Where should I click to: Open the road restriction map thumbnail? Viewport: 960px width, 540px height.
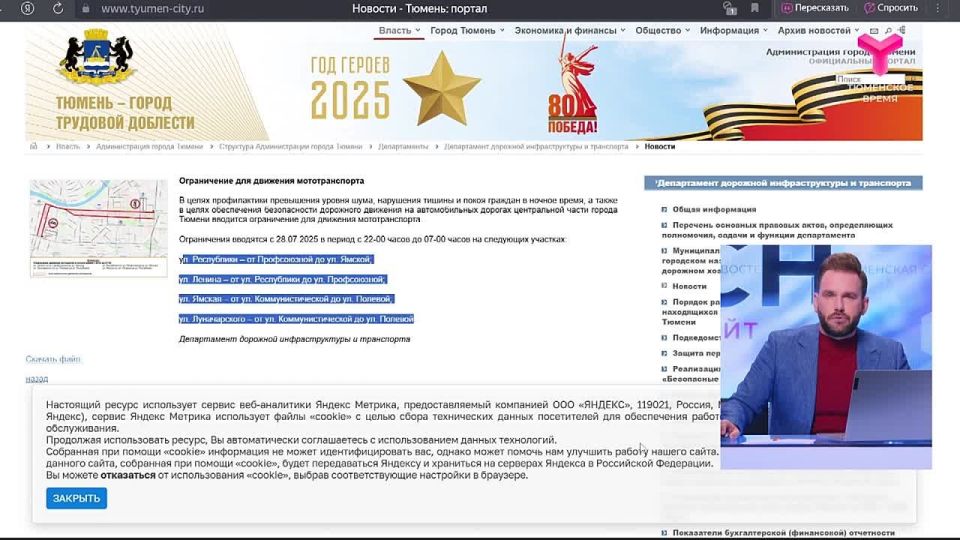[x=99, y=228]
